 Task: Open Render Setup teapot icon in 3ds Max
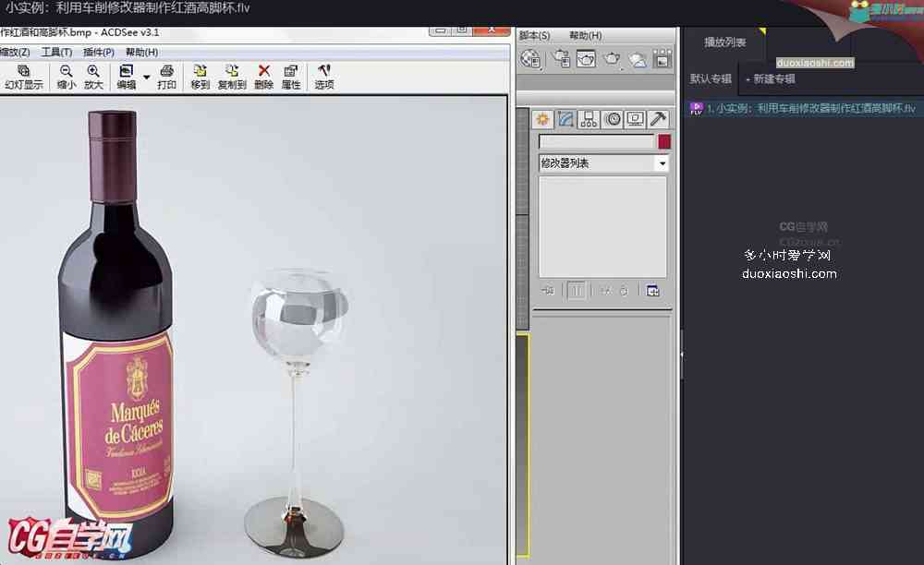point(561,59)
